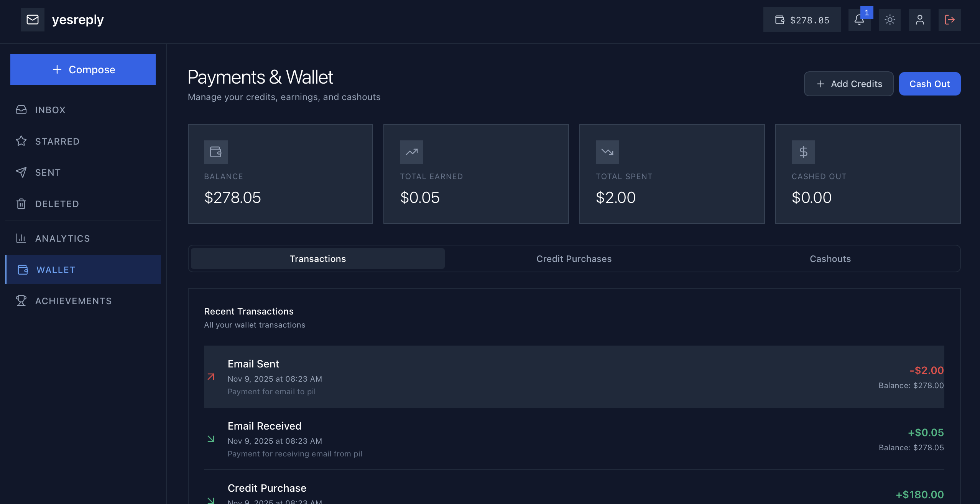Click the header wallet balance $278.05

[802, 20]
